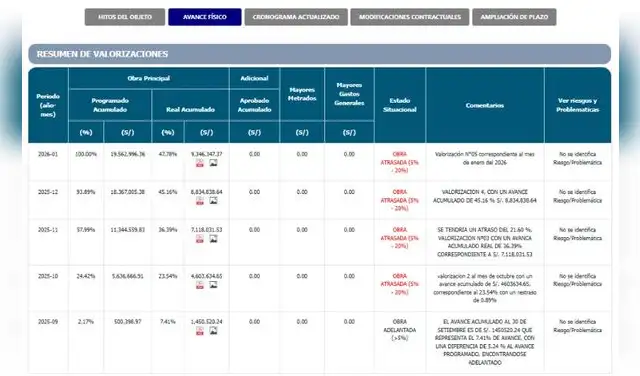The width and height of the screenshot is (640, 376).
Task: Click the 30 de setiembre comment
Action: coord(484,342)
